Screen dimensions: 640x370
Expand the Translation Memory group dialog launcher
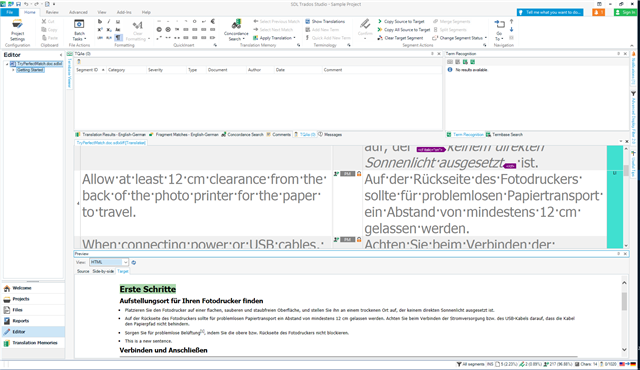tap(298, 45)
